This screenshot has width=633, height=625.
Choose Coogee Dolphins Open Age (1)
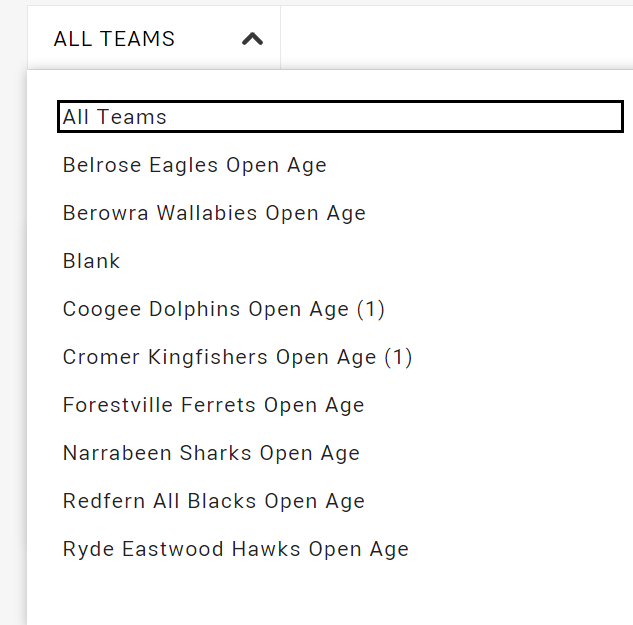coord(224,309)
